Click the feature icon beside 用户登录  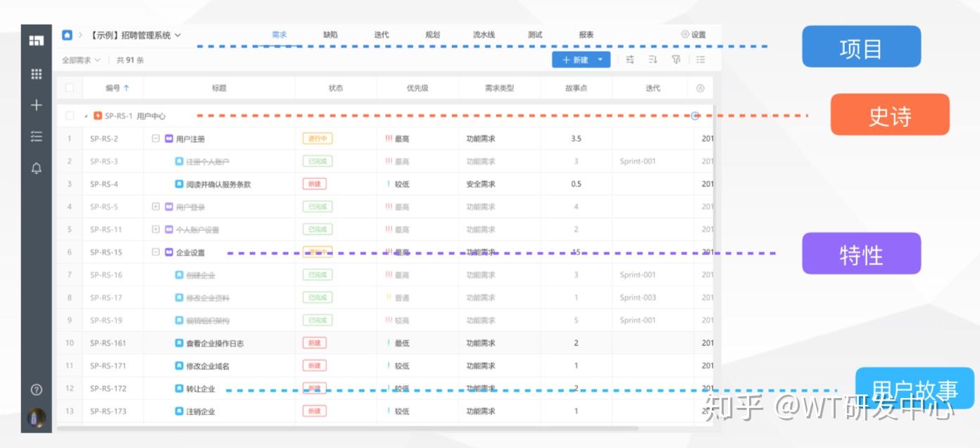coord(169,207)
